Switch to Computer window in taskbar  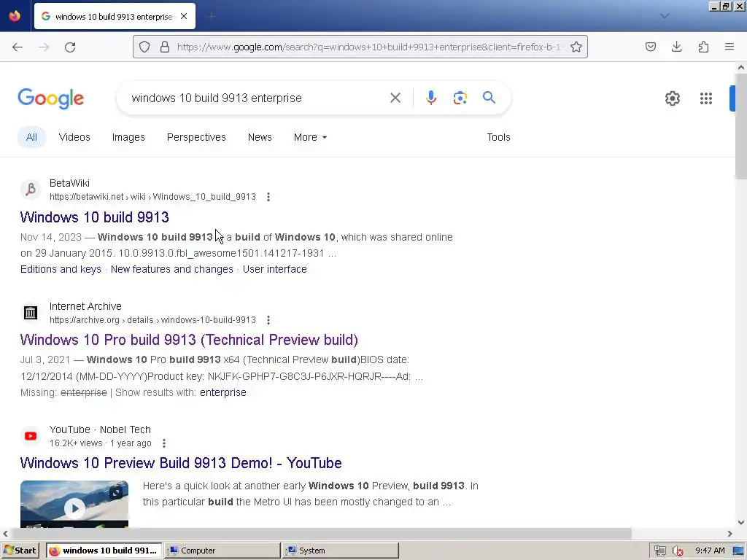click(222, 551)
